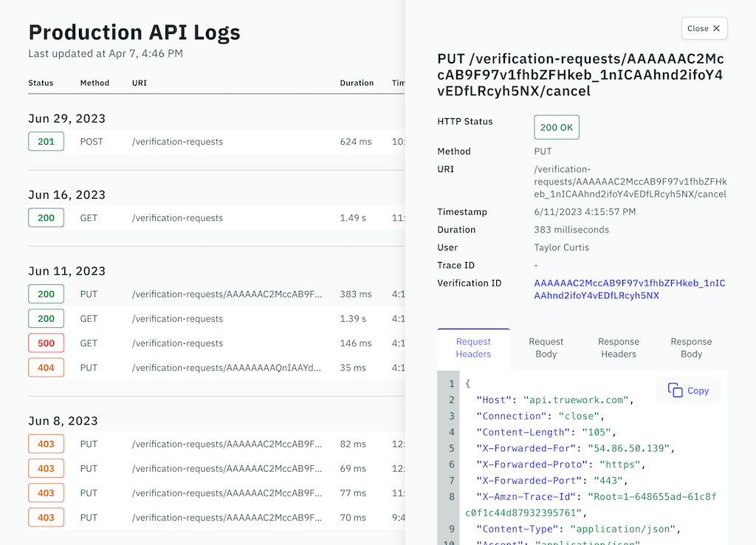This screenshot has height=545, width=756.
Task: Close the request detail panel
Action: (x=704, y=28)
